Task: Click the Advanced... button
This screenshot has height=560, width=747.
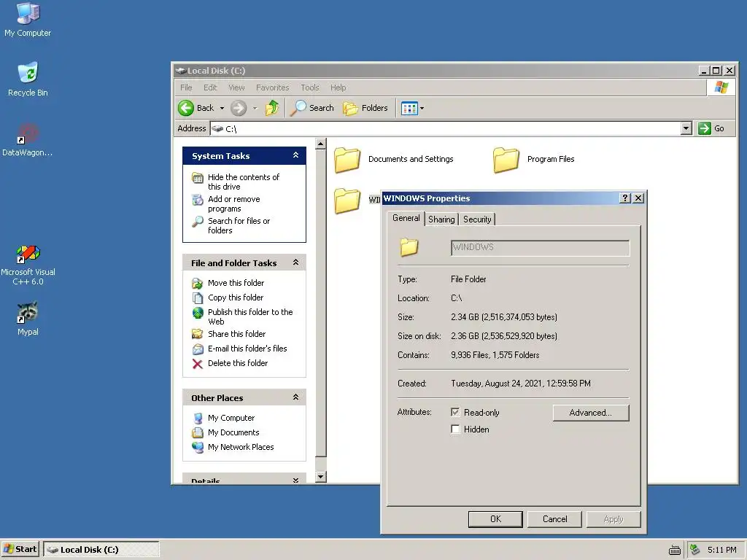Action: click(x=591, y=413)
